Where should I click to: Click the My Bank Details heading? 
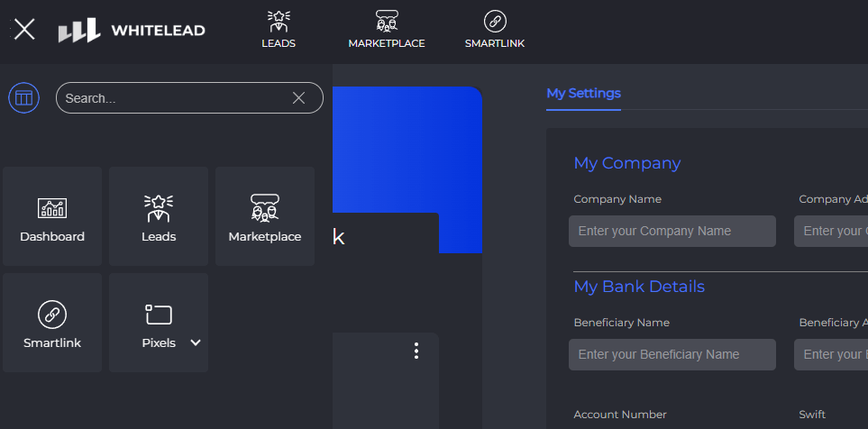639,287
